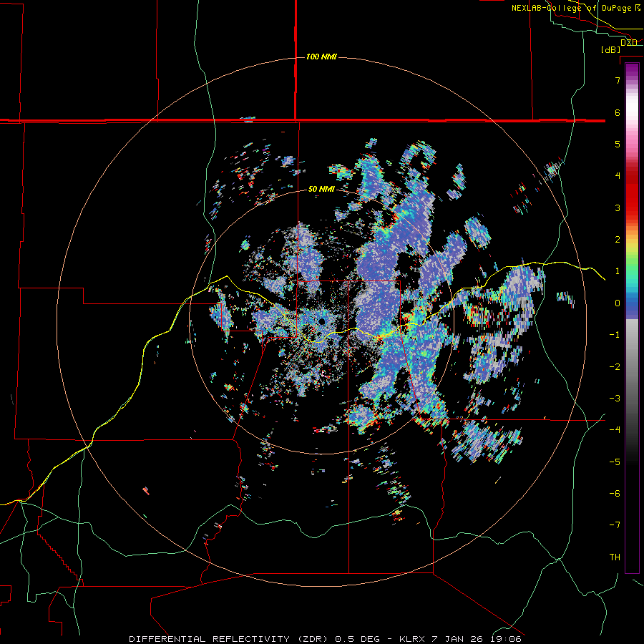Click the TH label on the color scale

[x=615, y=557]
